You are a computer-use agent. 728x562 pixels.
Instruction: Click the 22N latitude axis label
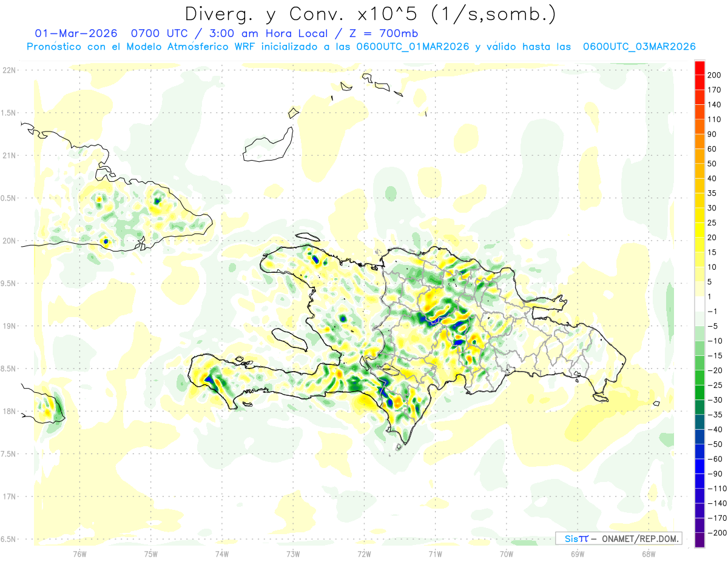point(8,70)
